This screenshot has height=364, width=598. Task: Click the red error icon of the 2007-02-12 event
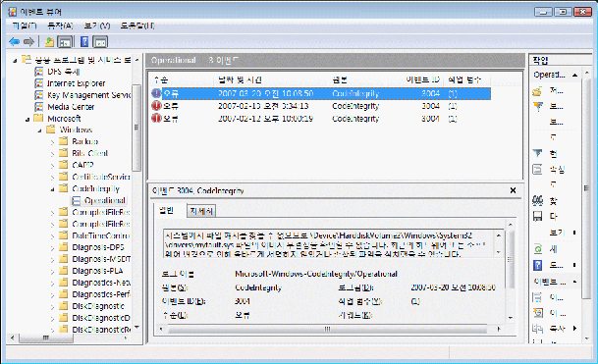(x=156, y=118)
